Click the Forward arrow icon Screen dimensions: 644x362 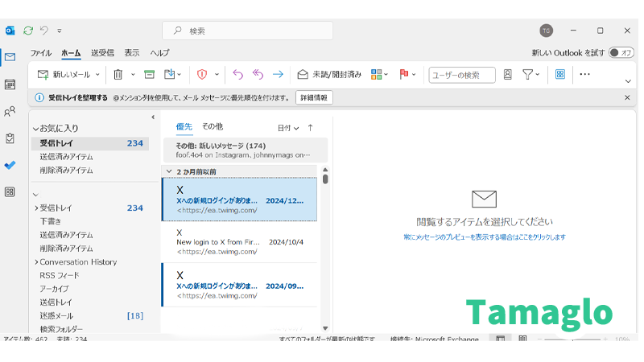pos(278,75)
